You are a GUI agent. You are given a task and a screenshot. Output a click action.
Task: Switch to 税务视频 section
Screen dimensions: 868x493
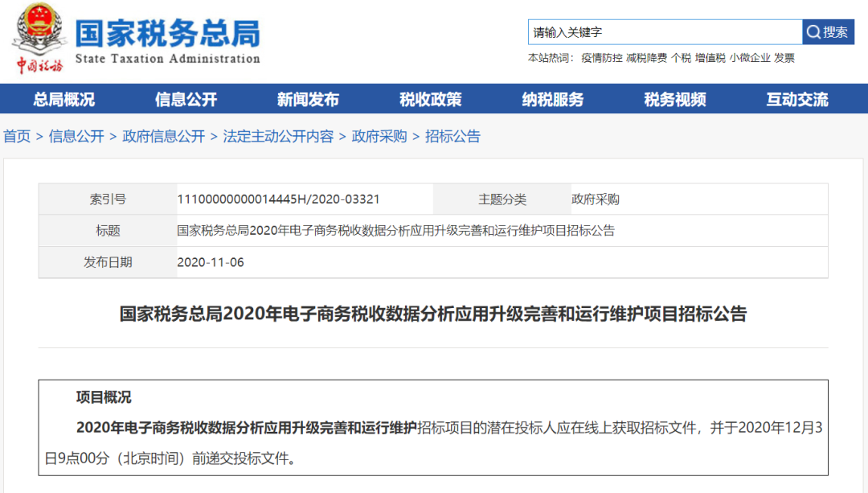tap(675, 100)
